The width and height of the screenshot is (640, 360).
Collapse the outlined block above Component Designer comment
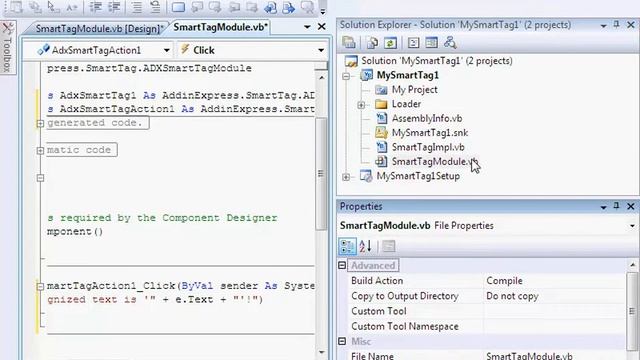tap(40, 178)
